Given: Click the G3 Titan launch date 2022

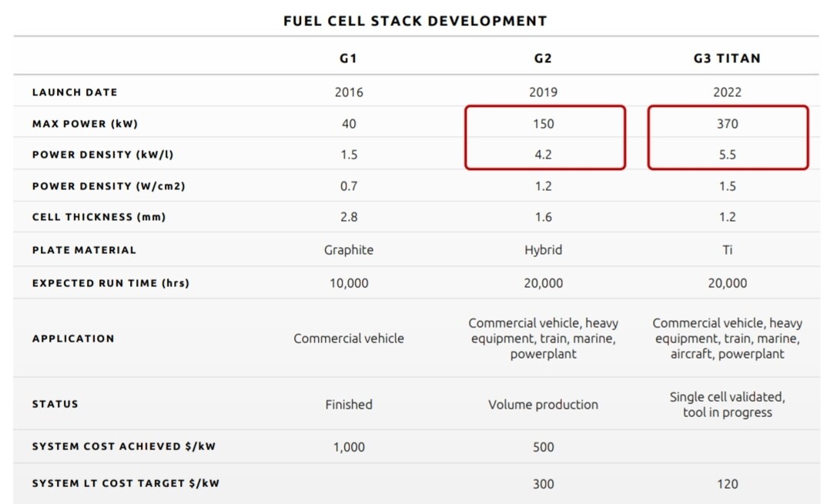Looking at the screenshot, I should 727,92.
